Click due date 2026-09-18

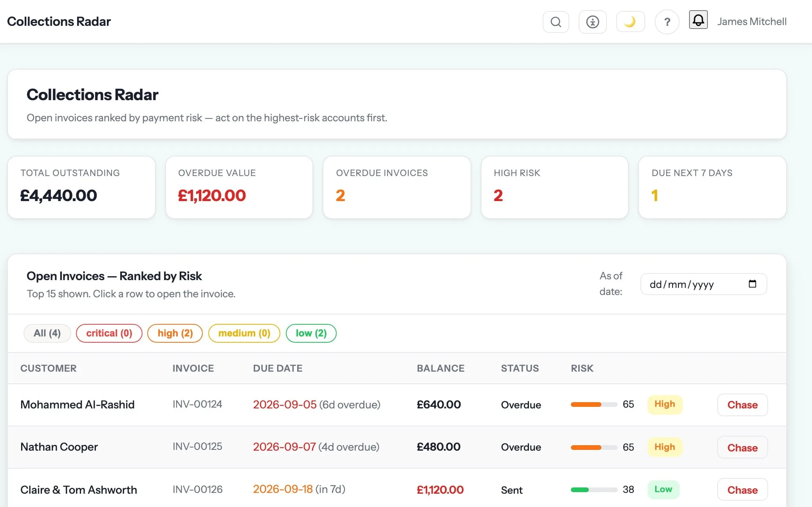(283, 489)
